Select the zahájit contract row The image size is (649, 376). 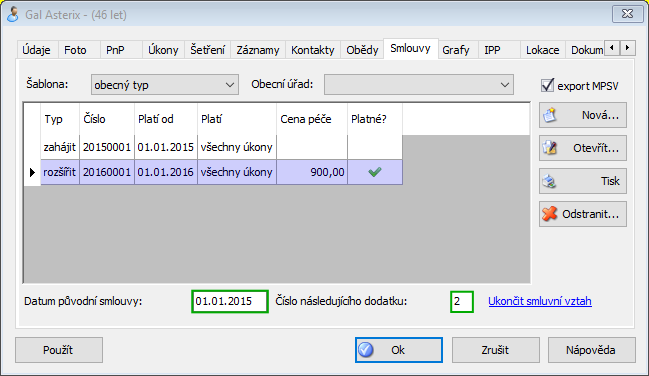221,147
